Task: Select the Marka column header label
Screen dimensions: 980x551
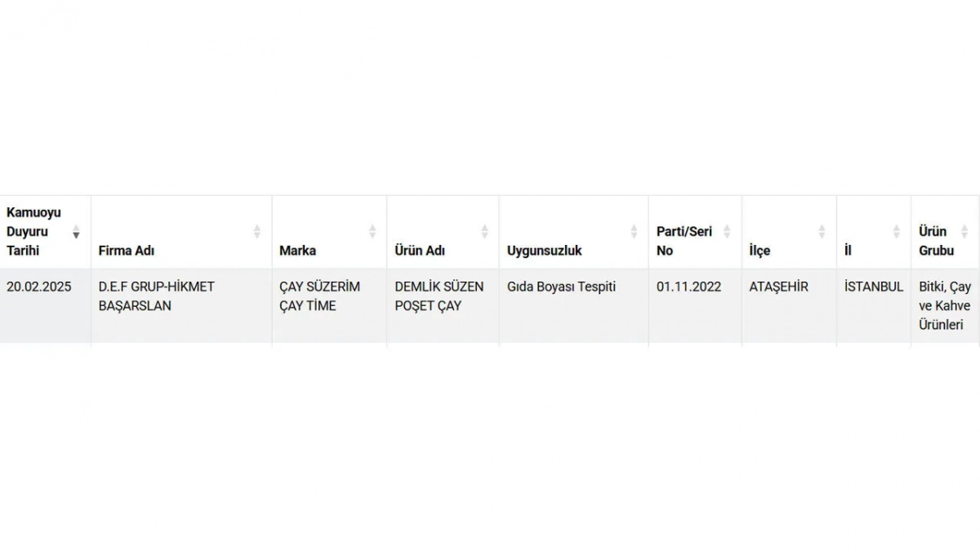Action: click(297, 251)
